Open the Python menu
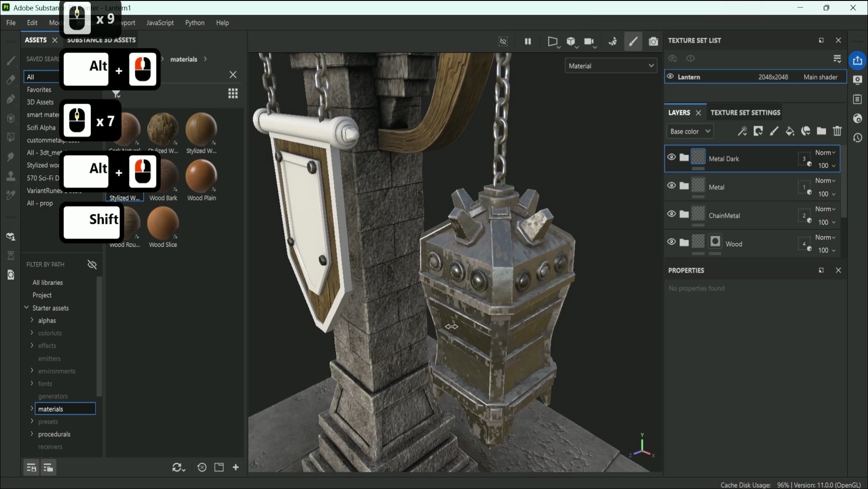 tap(194, 23)
